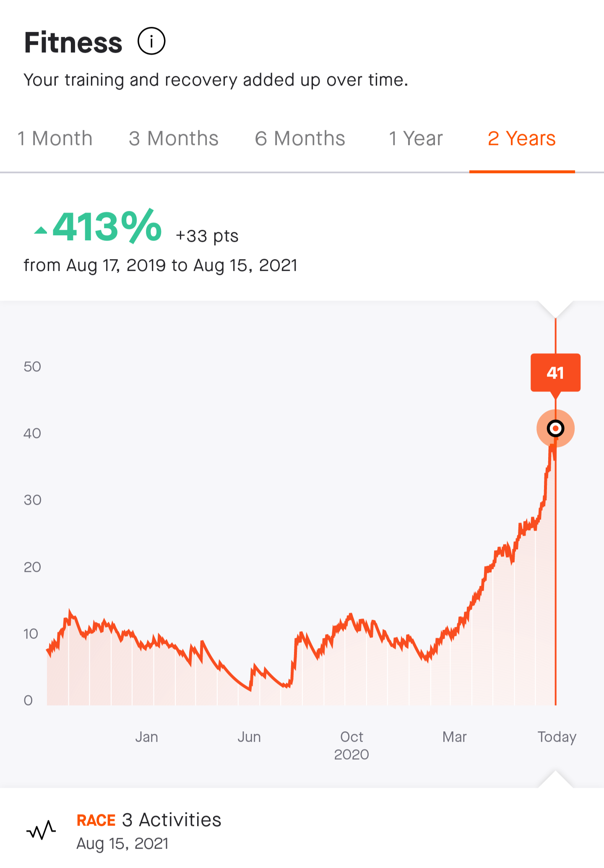Switch to the 3 Months tab
Screen dimensions: 604x868
(x=174, y=138)
